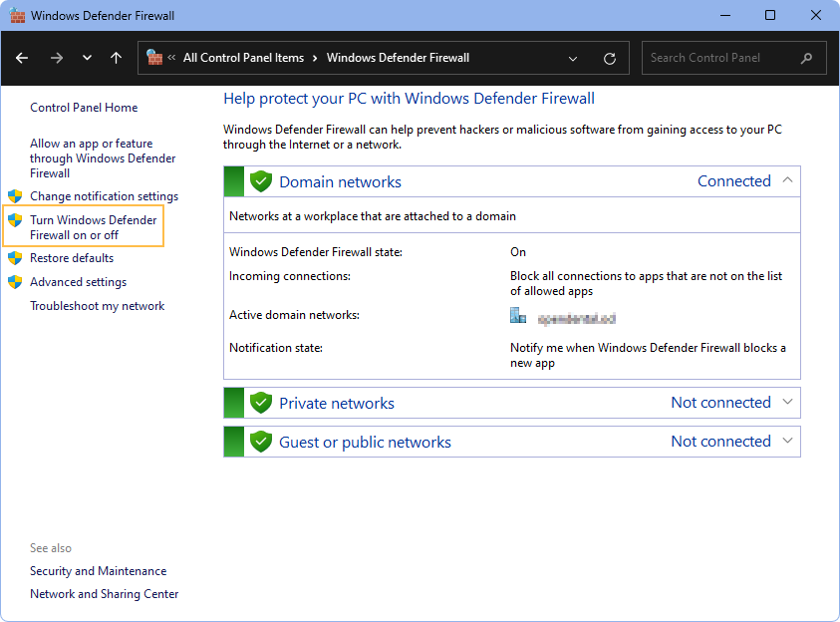Select All Control Panel Items breadcrumb
The image size is (840, 622).
coord(243,58)
